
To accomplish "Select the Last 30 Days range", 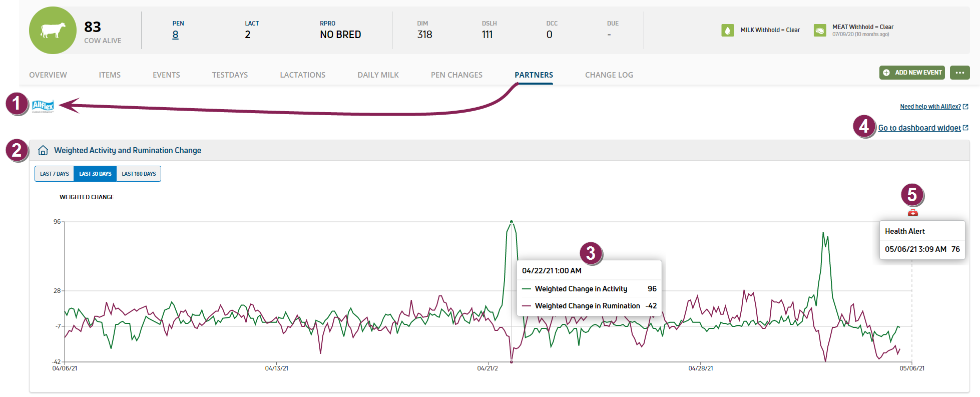I will [95, 174].
